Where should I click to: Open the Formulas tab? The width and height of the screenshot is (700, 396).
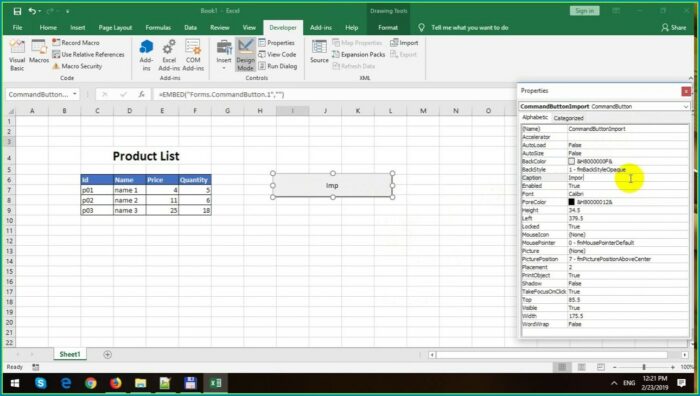[x=158, y=28]
